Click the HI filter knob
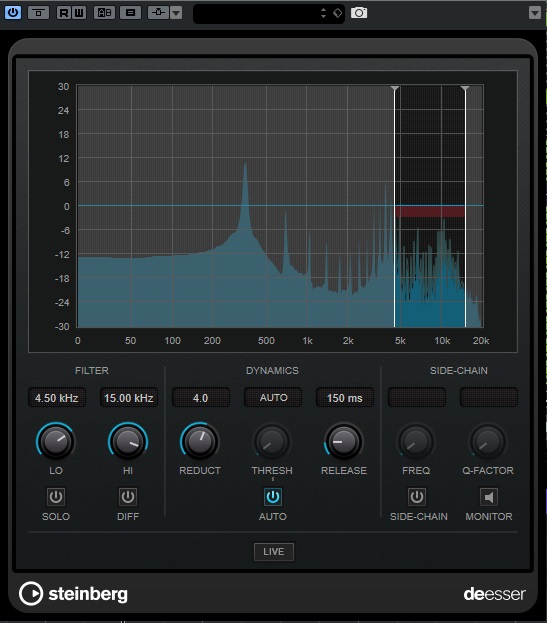 128,442
